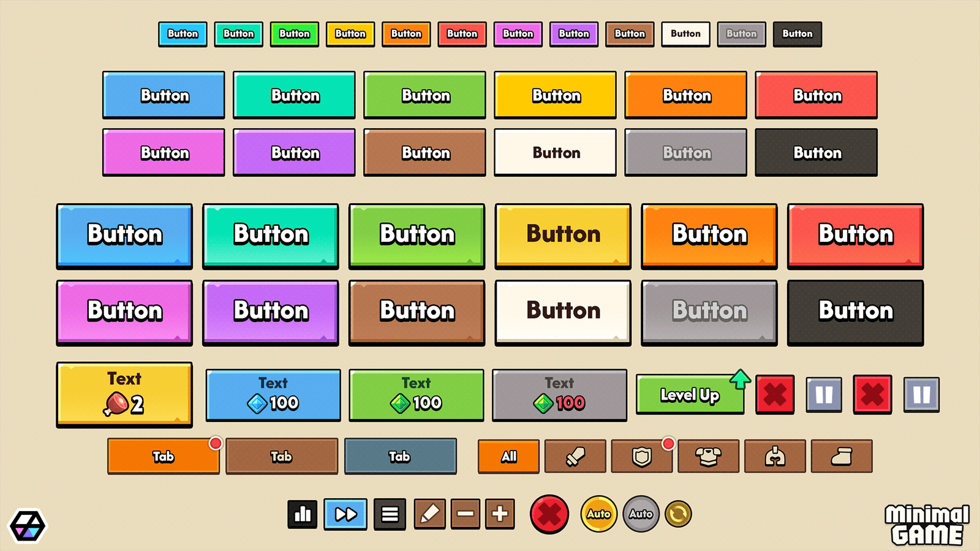Image resolution: width=980 pixels, height=551 pixels.
Task: Click the large glossy teal Button
Action: click(x=271, y=236)
